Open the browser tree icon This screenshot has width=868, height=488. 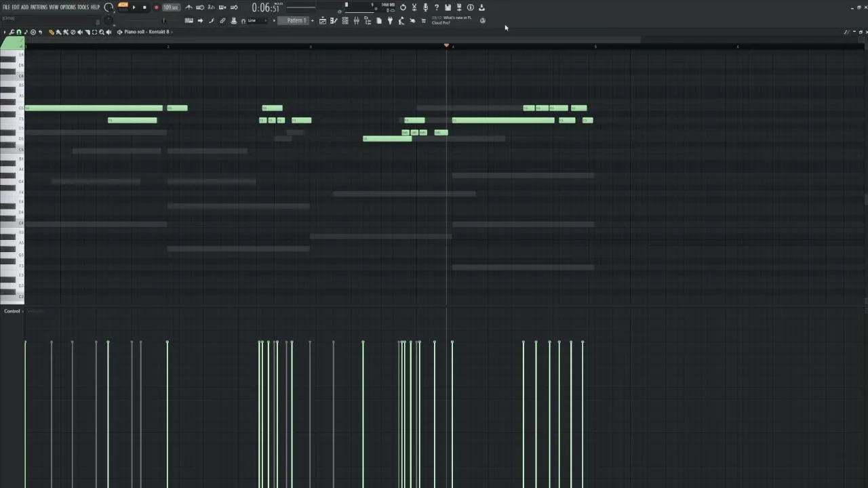click(368, 21)
